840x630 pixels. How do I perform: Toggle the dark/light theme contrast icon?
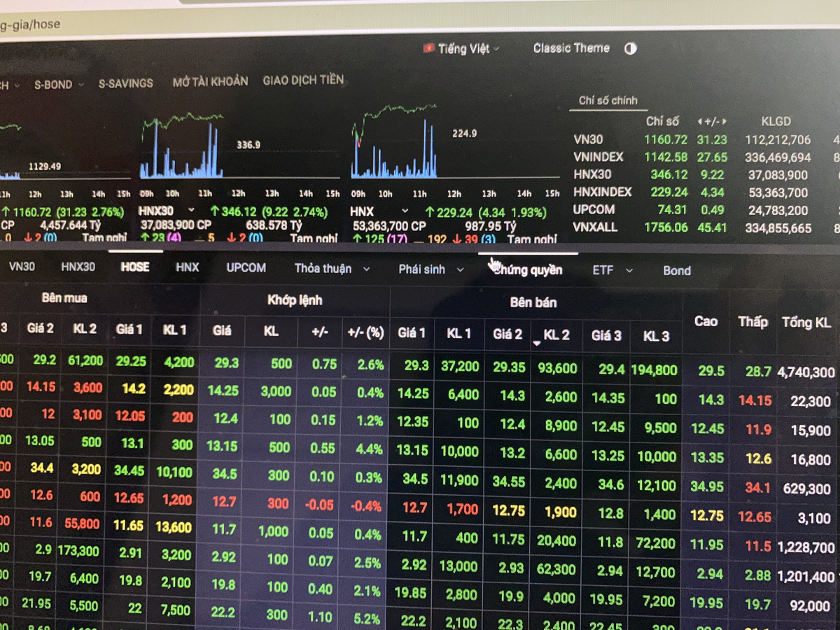[630, 48]
